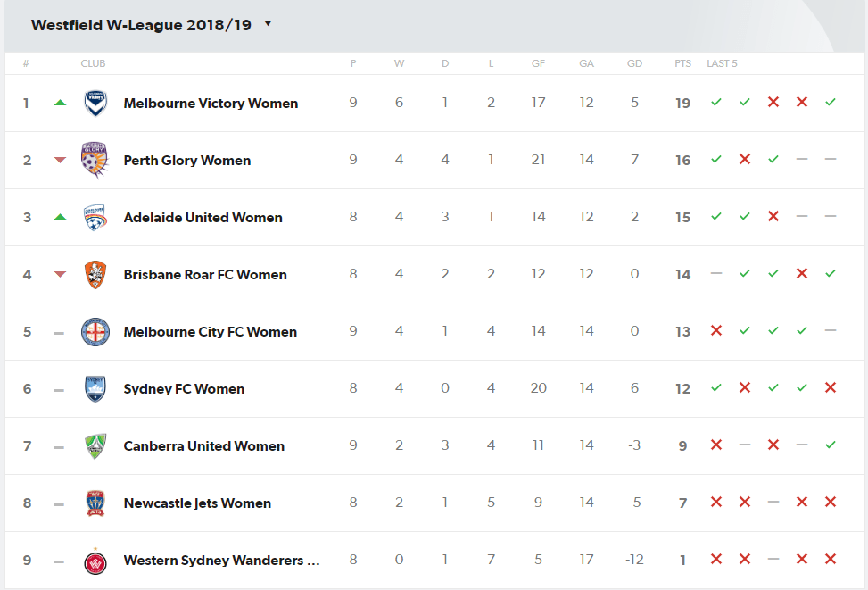Click the LAST 5 column header
This screenshot has height=590, width=868.
722,63
